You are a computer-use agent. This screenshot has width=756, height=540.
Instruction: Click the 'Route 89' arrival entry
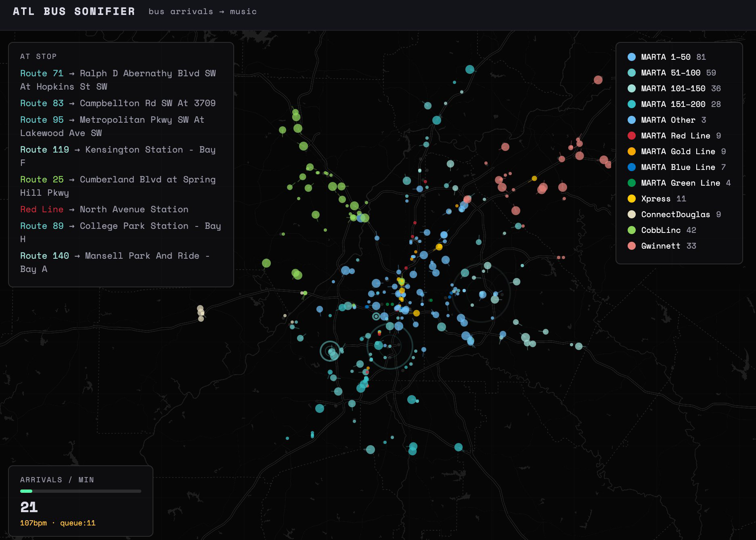coord(121,232)
